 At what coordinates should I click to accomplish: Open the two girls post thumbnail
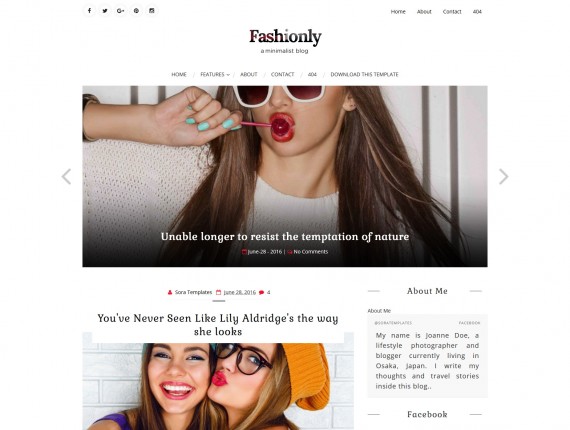[x=218, y=386]
